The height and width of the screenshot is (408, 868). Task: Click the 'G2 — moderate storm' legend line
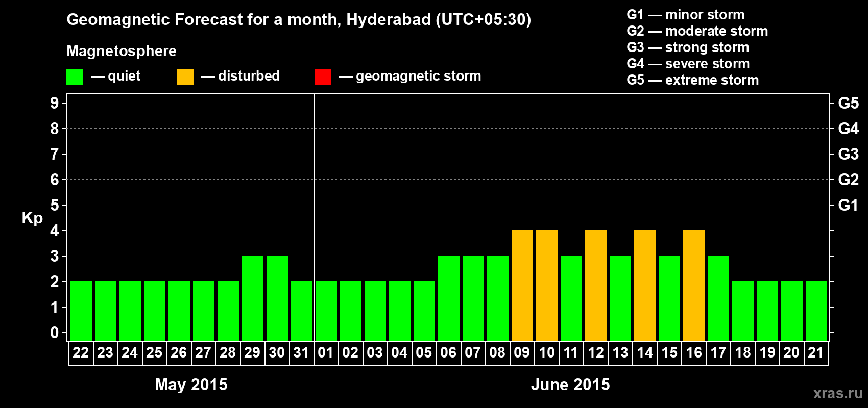(697, 31)
